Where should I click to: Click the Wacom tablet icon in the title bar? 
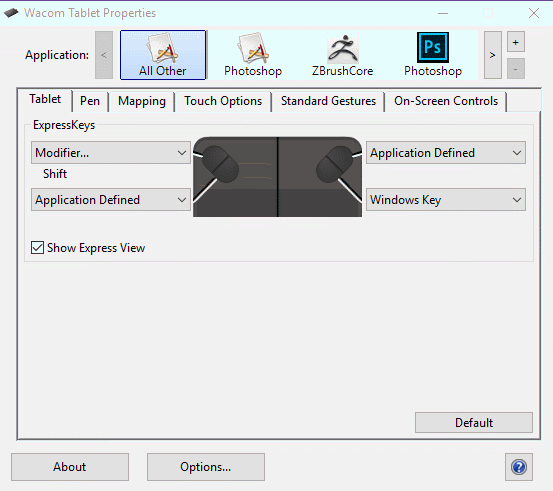pyautogui.click(x=11, y=13)
